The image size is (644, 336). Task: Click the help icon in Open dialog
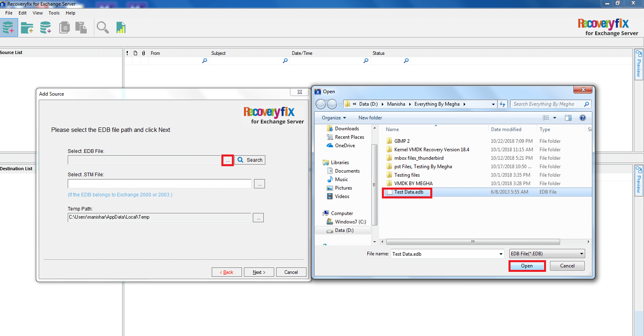click(x=582, y=118)
